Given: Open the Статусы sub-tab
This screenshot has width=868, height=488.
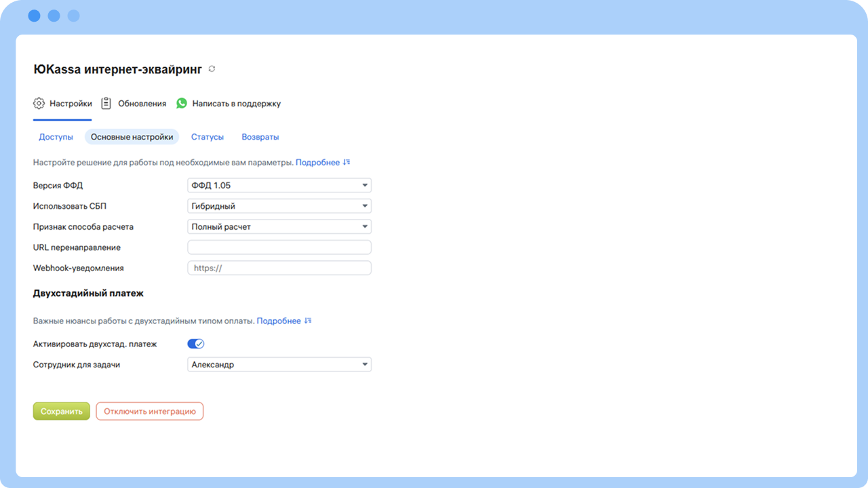Looking at the screenshot, I should (x=208, y=137).
